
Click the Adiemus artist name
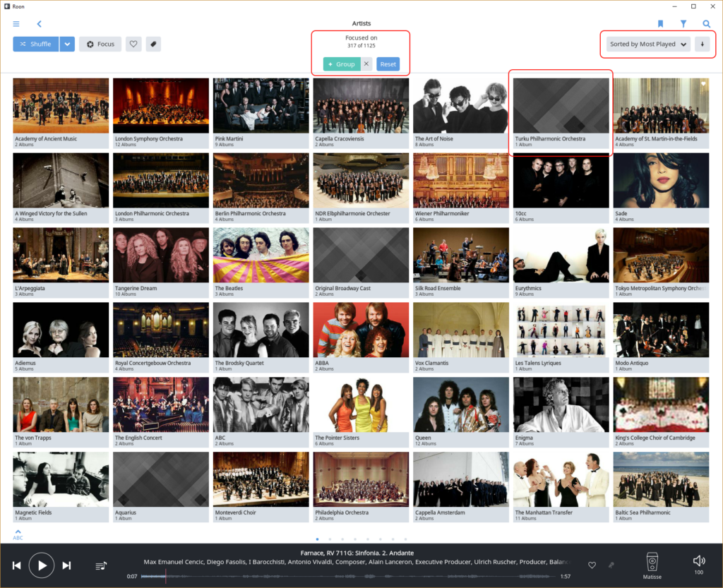click(25, 363)
